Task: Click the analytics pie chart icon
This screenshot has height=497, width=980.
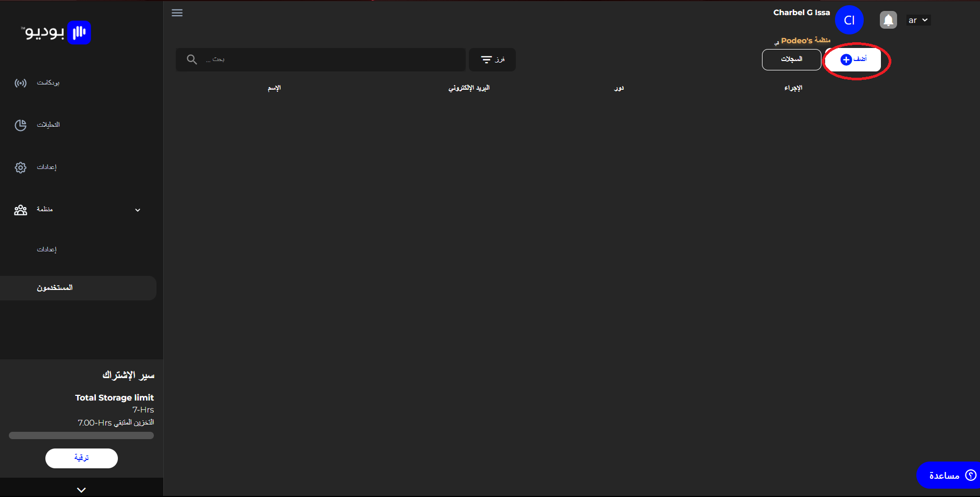Action: pos(20,125)
